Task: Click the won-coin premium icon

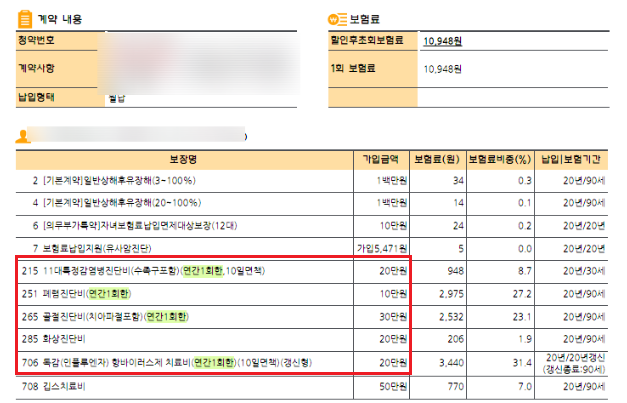Action: (337, 19)
